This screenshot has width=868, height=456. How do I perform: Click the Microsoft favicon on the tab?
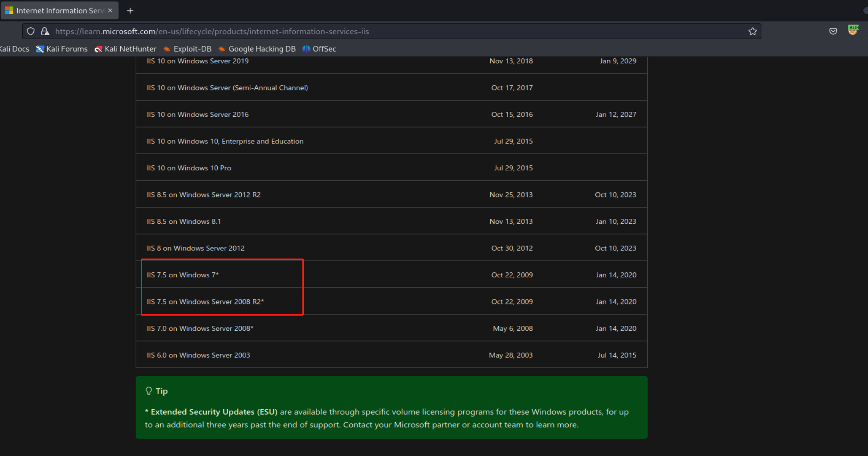coord(9,10)
